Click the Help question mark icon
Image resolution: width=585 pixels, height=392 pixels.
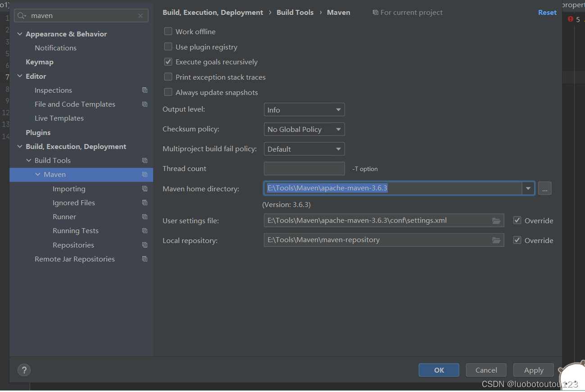pyautogui.click(x=24, y=370)
